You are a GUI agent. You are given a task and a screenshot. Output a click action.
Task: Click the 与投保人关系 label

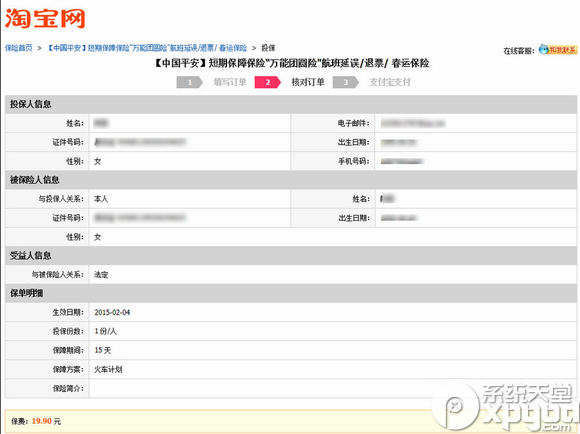pos(61,199)
